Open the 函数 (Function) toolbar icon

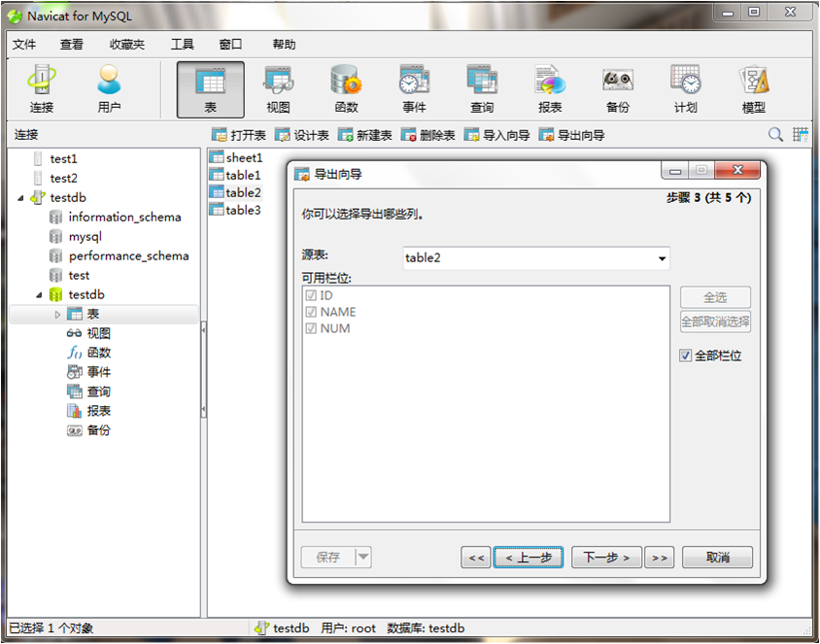click(x=346, y=89)
